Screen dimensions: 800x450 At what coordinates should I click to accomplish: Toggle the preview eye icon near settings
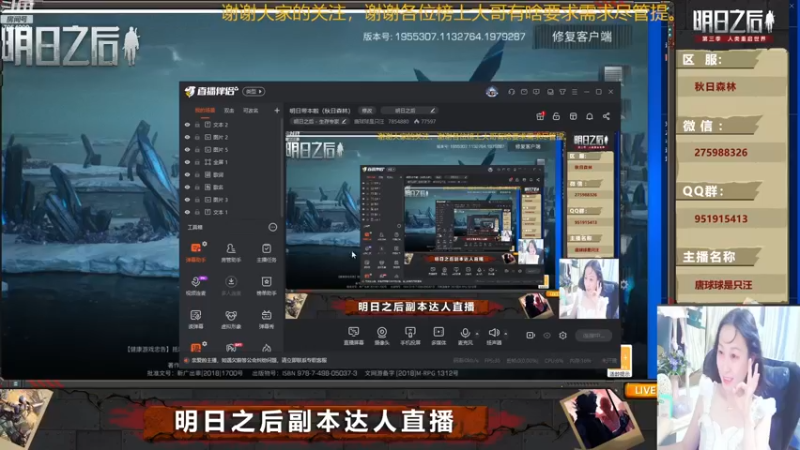(x=546, y=335)
